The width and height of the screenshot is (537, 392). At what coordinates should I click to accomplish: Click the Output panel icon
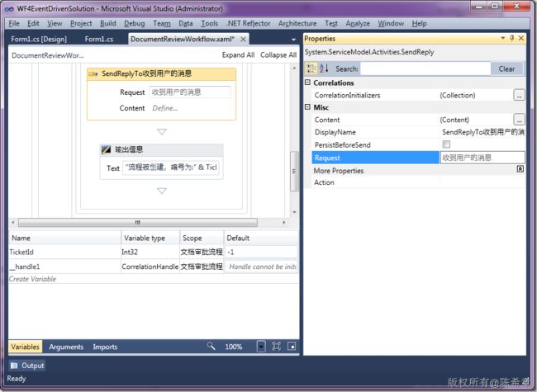(14, 366)
